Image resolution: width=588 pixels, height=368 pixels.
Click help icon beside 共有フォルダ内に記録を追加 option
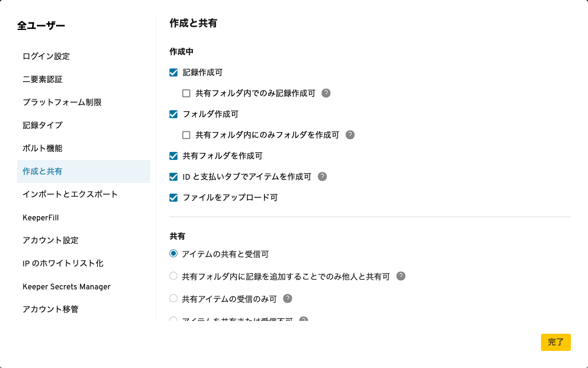401,277
